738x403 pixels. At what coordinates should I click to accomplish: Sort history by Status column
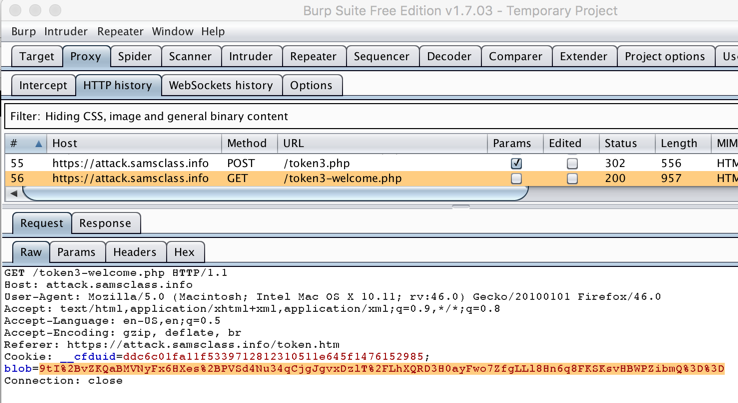coord(627,143)
